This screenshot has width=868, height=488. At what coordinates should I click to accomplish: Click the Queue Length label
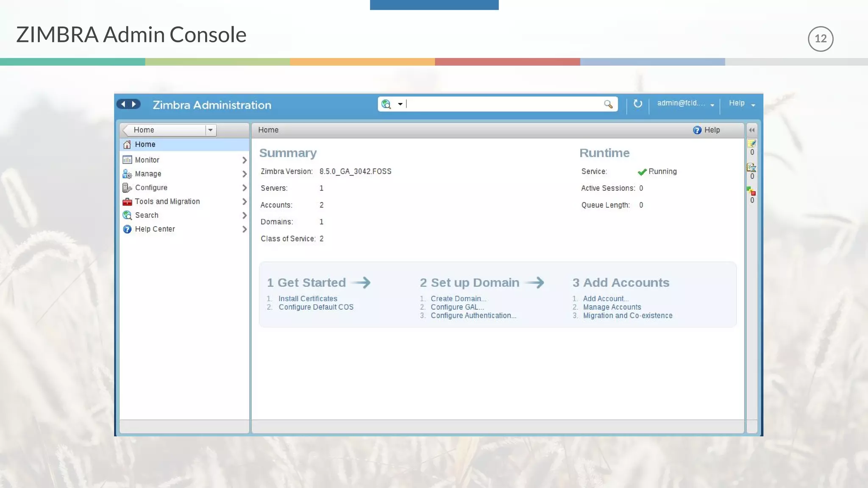pos(606,205)
